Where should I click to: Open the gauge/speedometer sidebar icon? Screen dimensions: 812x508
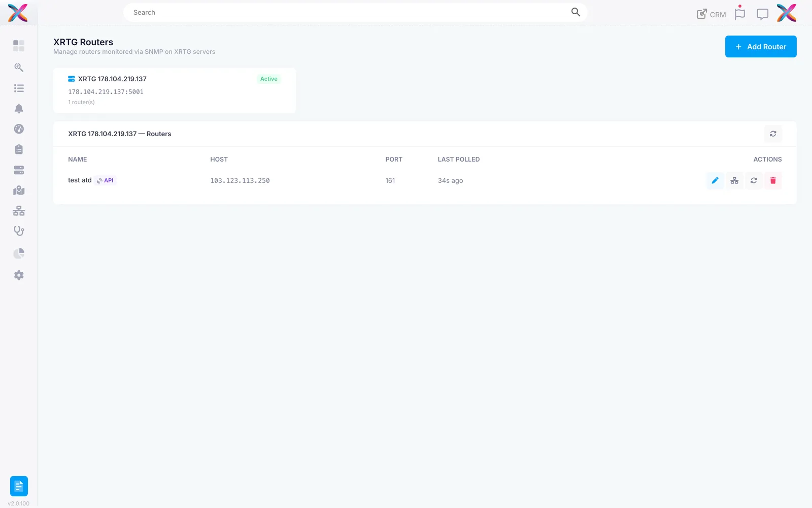(x=19, y=129)
